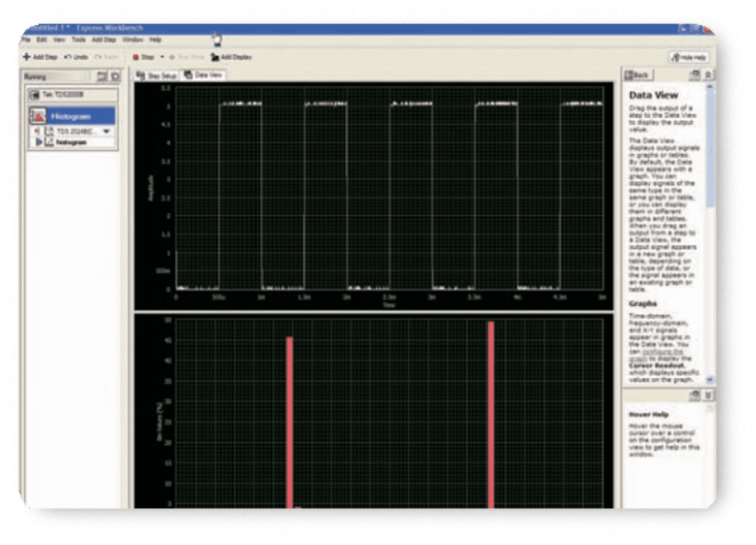Viewport: 756px width, 545px height.
Task: Click the Undo toolbar button
Action: tap(76, 57)
